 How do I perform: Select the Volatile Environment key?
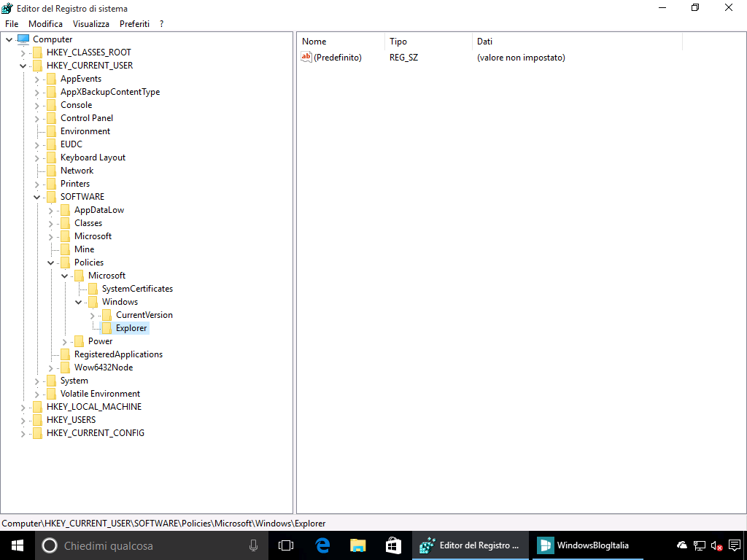[x=100, y=394]
